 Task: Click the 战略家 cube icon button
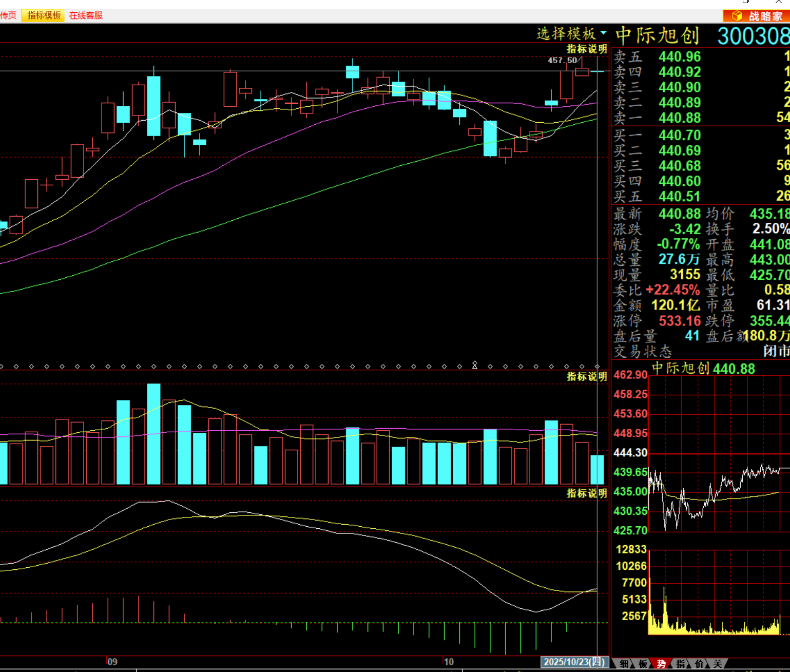coord(756,16)
